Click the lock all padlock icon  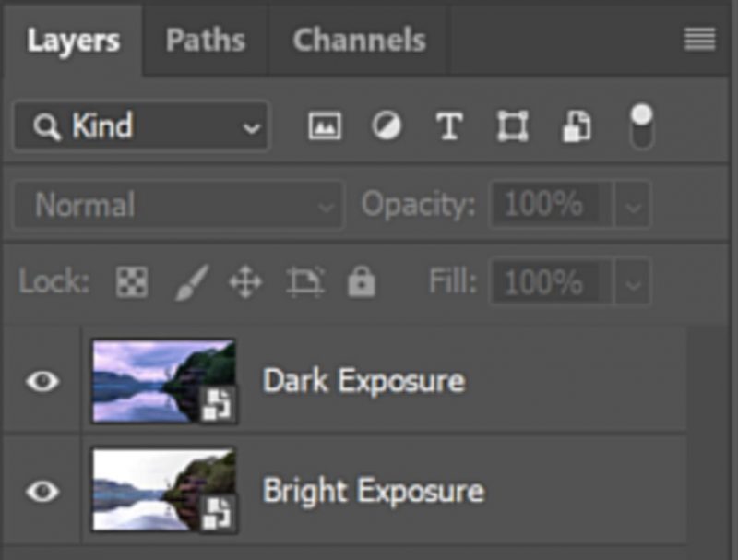(x=360, y=282)
